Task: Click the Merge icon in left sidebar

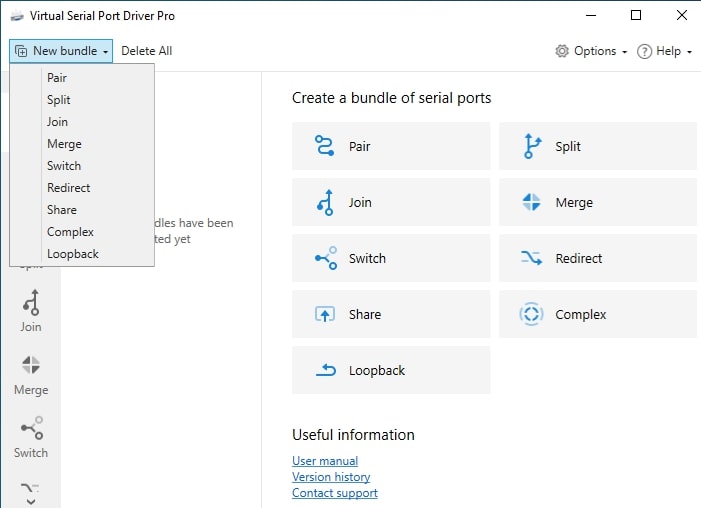Action: coord(31,365)
